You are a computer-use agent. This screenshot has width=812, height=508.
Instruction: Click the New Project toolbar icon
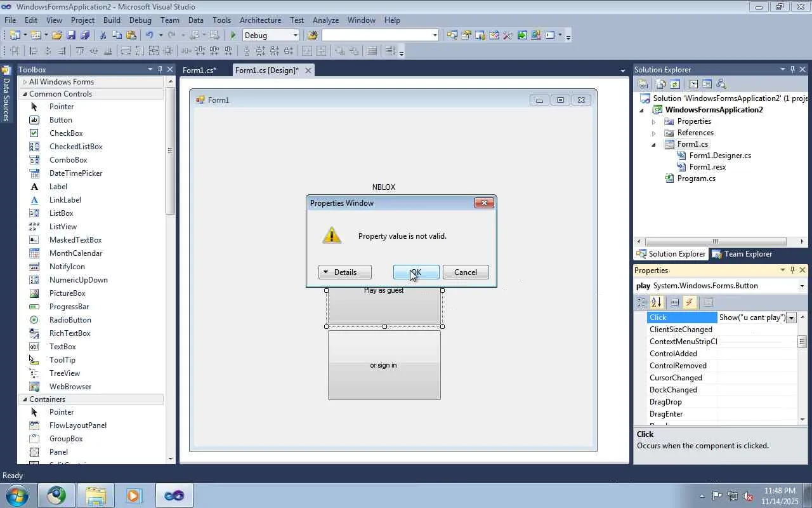(x=15, y=36)
